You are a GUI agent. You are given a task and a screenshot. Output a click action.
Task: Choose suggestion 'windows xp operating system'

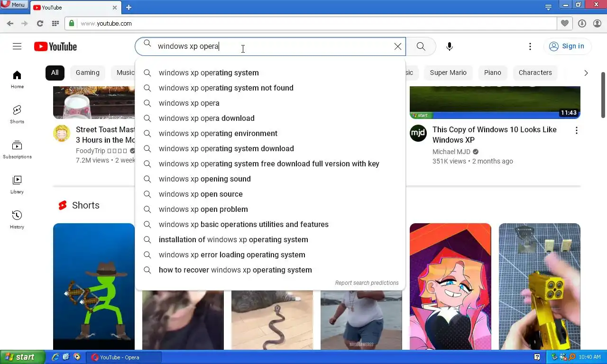click(x=270, y=73)
